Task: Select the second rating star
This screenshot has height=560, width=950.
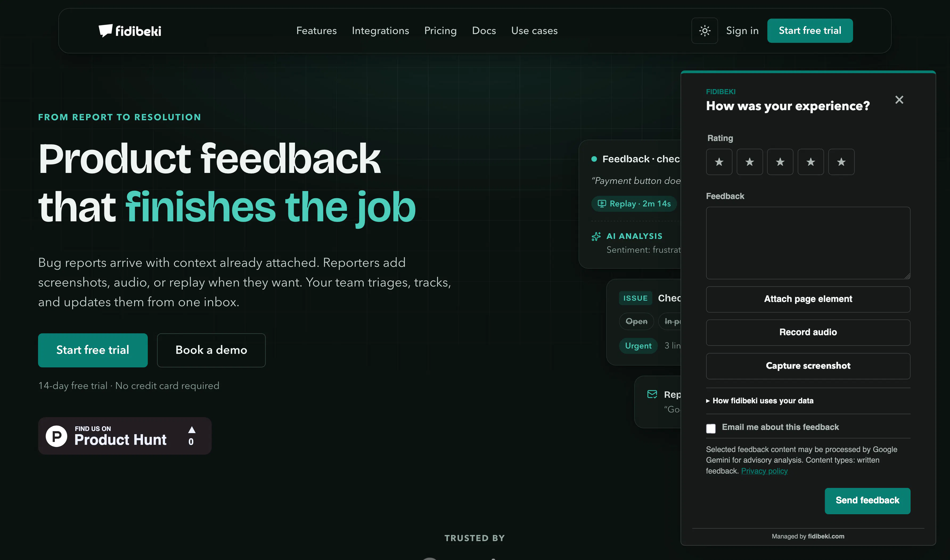Action: coord(750,162)
